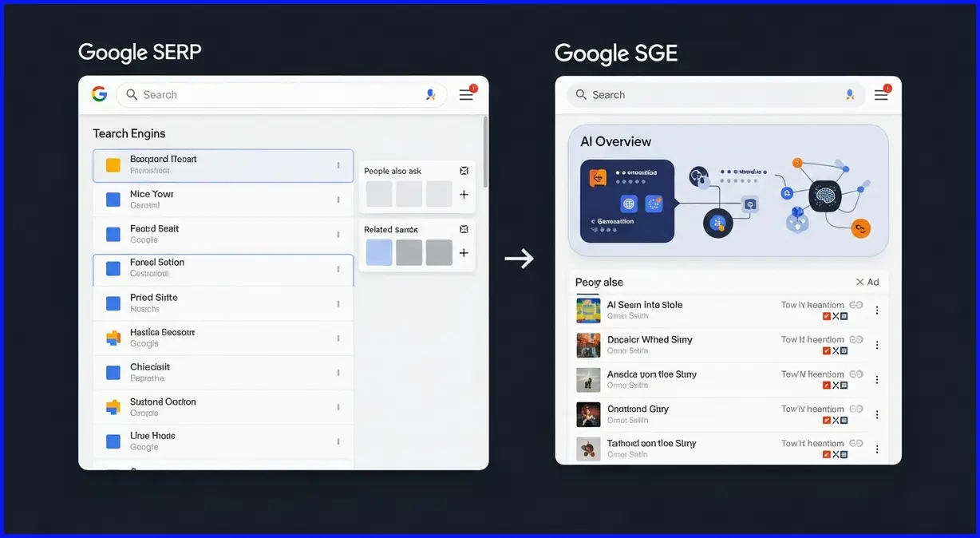This screenshot has width=980, height=538.
Task: Click the info marker on the Feobd Bealt row
Action: pos(338,235)
